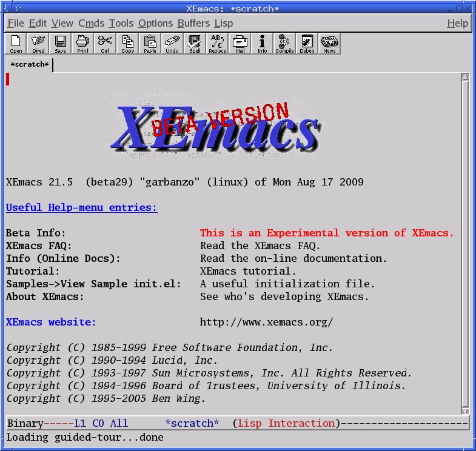The height and width of the screenshot is (451, 476).
Task: Click "XEmacs tutorial." description text
Action: (248, 272)
